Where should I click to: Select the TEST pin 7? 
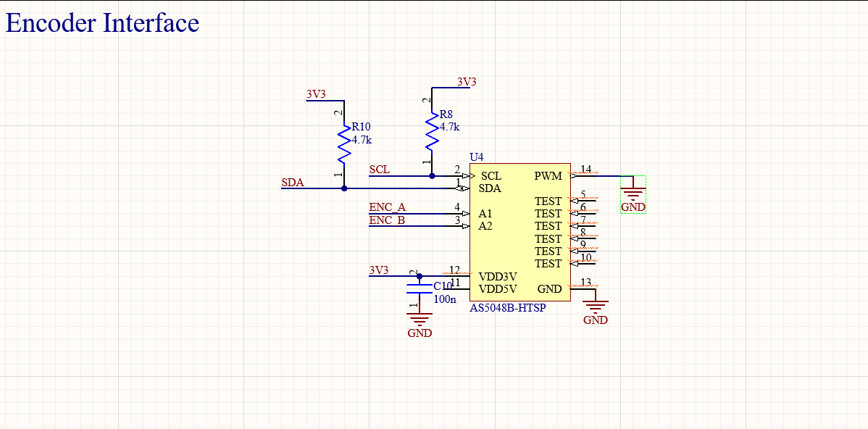[x=583, y=225]
